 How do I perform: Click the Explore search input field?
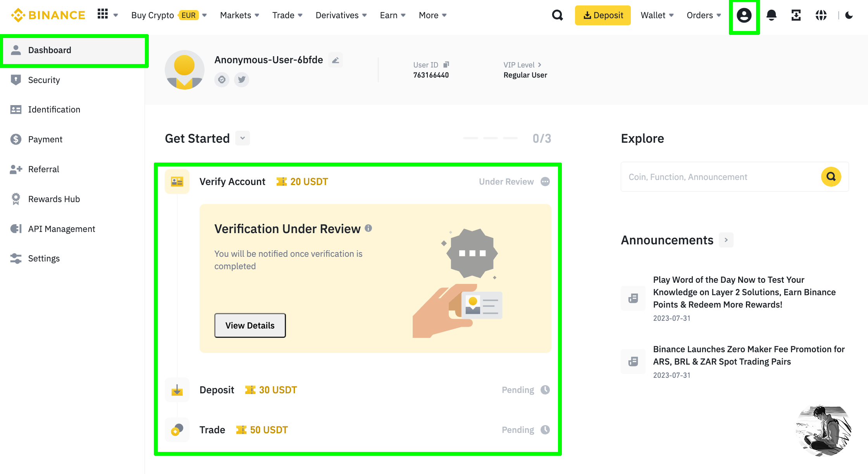721,177
